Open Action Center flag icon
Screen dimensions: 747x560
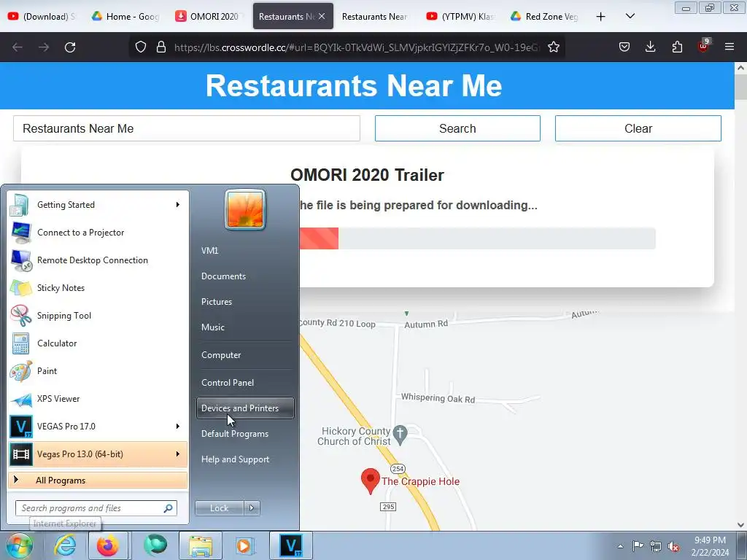coord(638,546)
